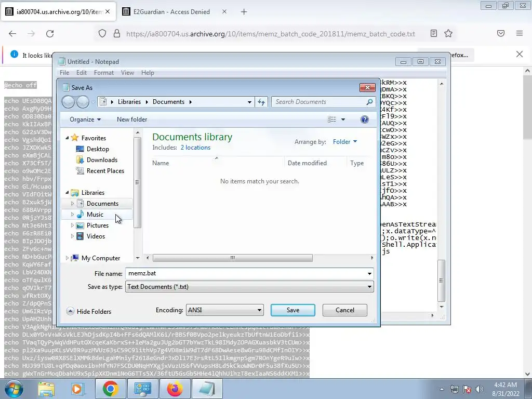Open the Organize dropdown

[85, 119]
